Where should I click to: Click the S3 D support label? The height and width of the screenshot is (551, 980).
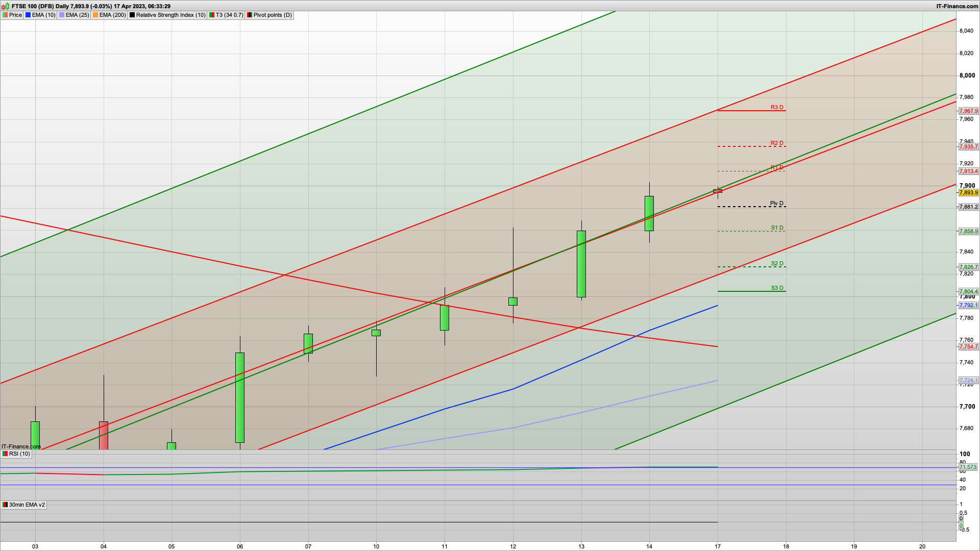(777, 288)
